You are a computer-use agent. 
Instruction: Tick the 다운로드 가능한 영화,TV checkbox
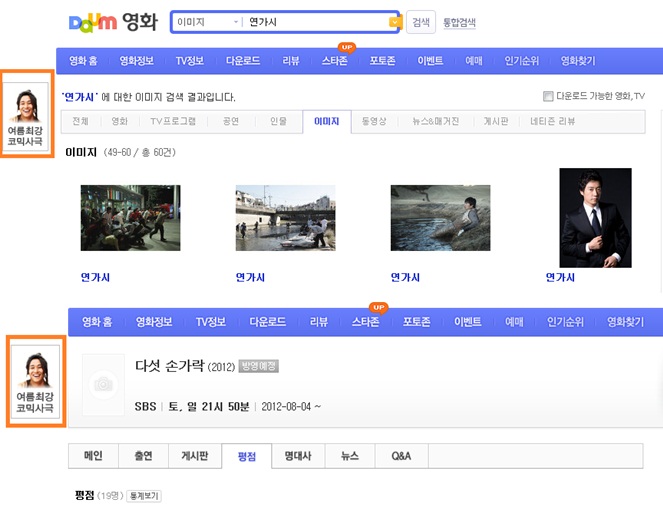[x=548, y=96]
